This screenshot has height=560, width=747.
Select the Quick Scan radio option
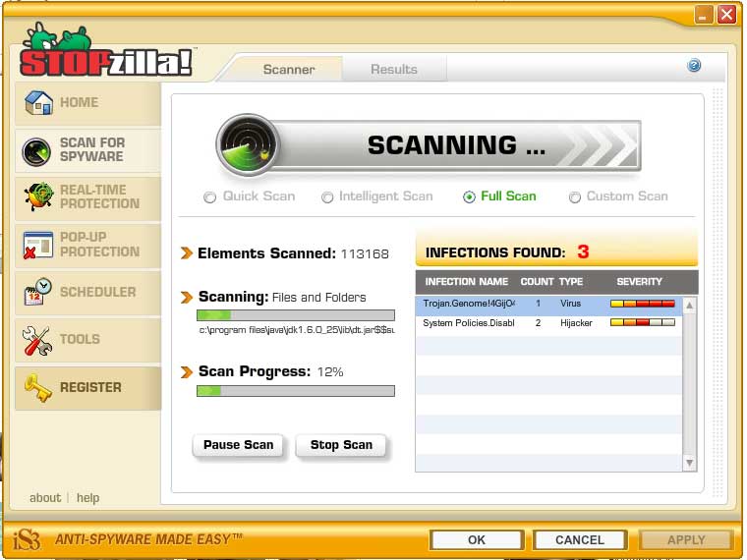pyautogui.click(x=209, y=197)
